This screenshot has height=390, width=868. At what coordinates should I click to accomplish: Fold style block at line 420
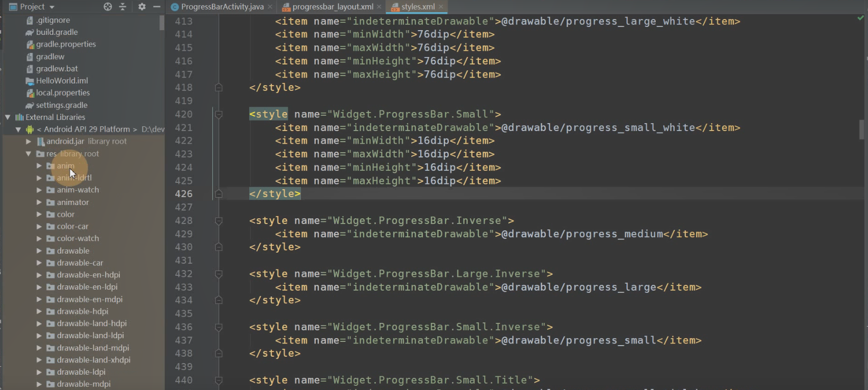point(219,115)
